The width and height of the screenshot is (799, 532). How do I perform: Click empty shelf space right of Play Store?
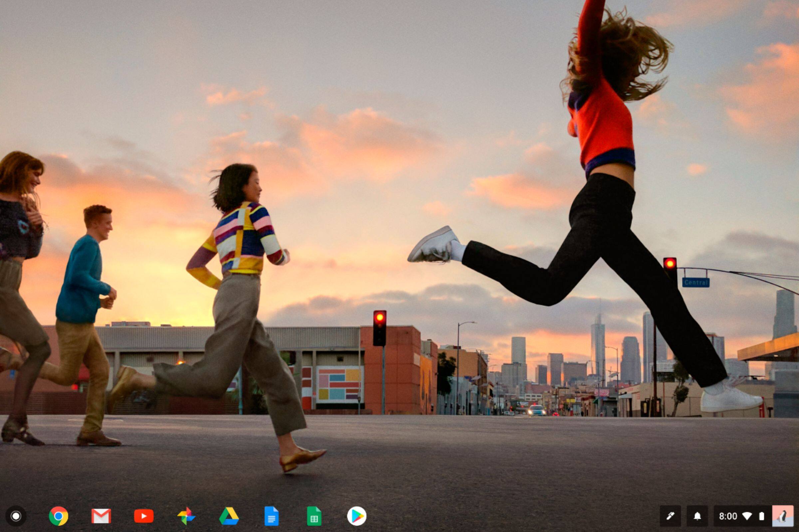[x=509, y=516]
